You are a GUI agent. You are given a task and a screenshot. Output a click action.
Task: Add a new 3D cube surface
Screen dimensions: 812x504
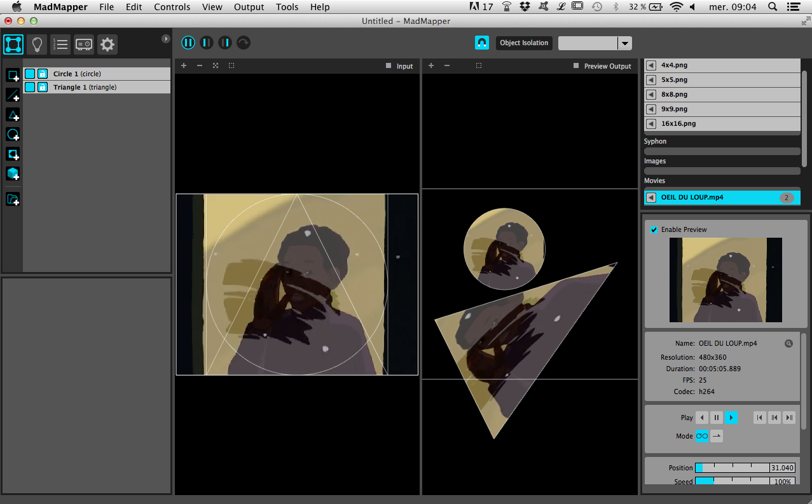tap(13, 174)
